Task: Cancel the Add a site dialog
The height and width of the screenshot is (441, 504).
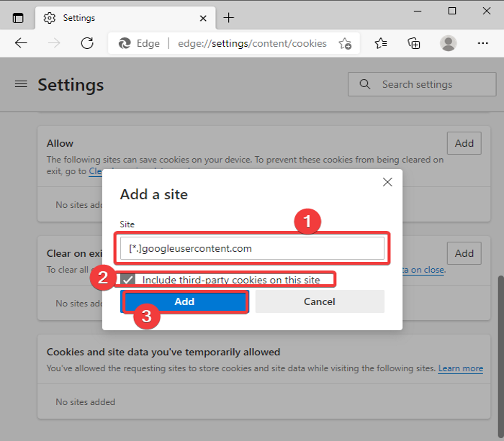Action: click(320, 301)
